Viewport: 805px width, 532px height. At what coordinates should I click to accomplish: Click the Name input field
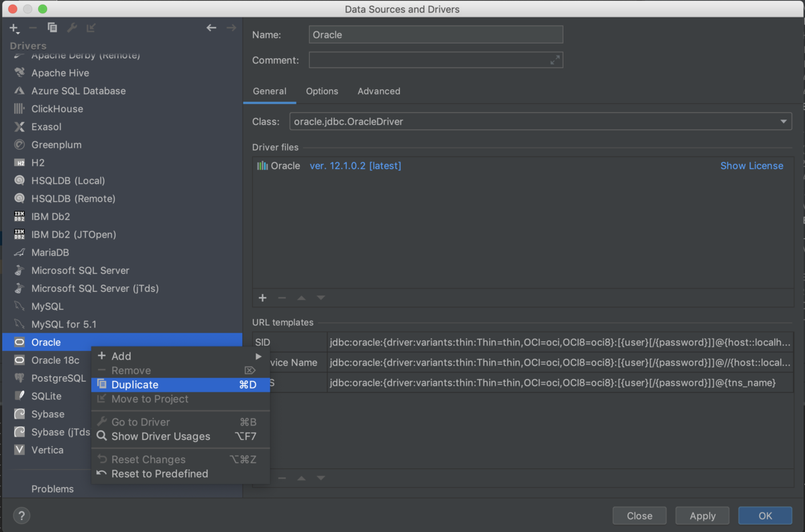click(x=436, y=35)
